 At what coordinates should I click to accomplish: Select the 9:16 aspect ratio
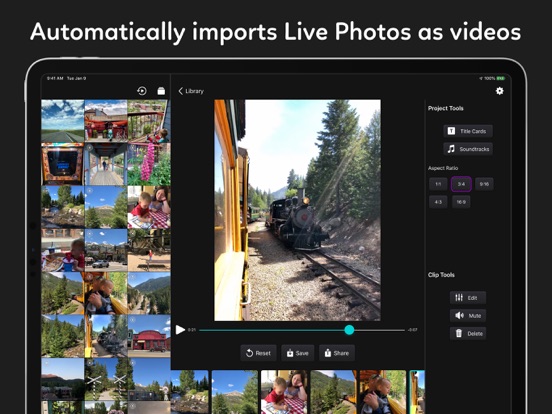coord(484,184)
